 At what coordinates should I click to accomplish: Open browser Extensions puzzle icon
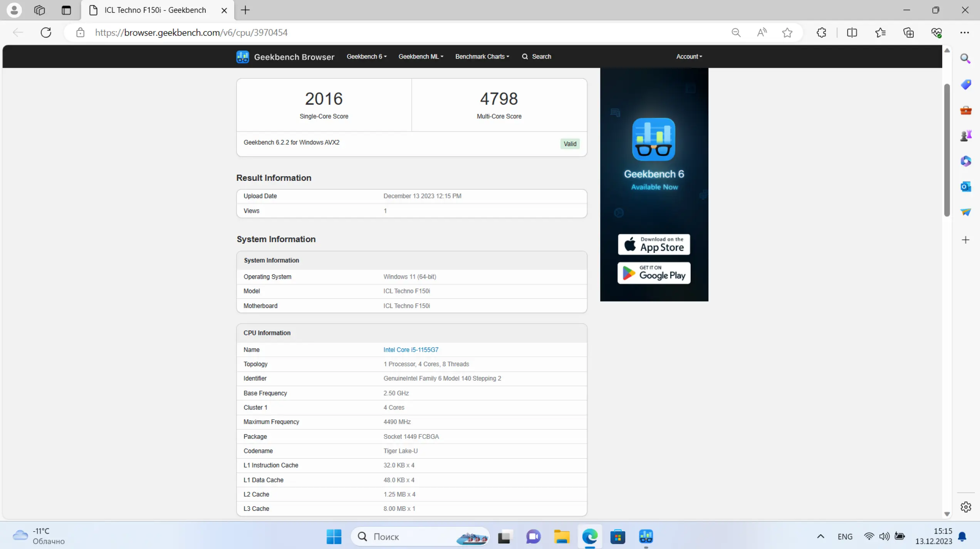[821, 33]
